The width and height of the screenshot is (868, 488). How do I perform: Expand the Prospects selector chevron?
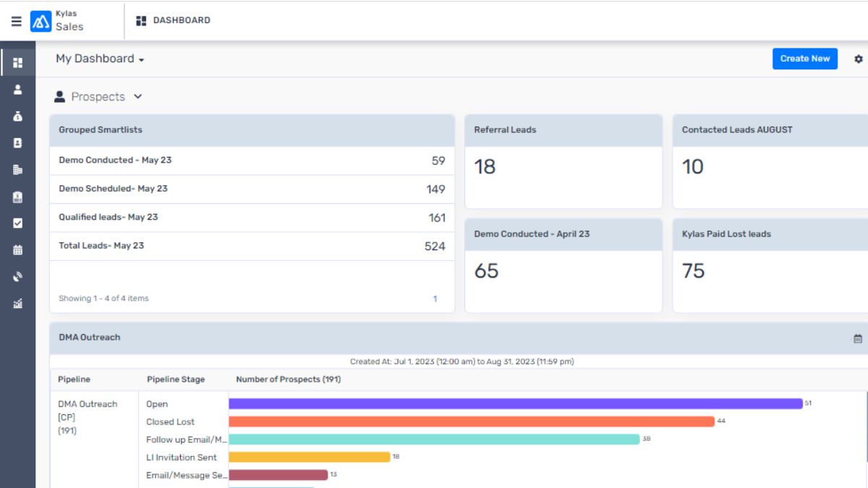point(138,96)
